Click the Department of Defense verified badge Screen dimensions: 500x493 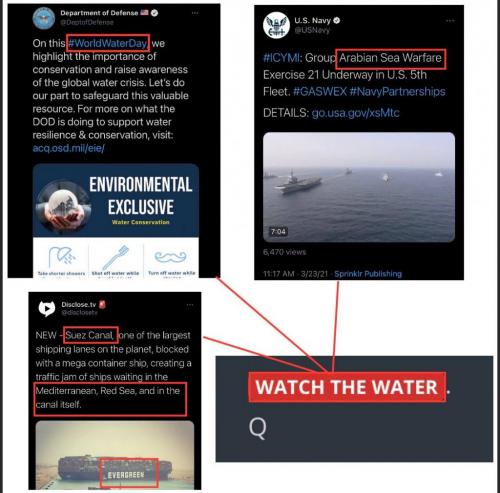(154, 13)
